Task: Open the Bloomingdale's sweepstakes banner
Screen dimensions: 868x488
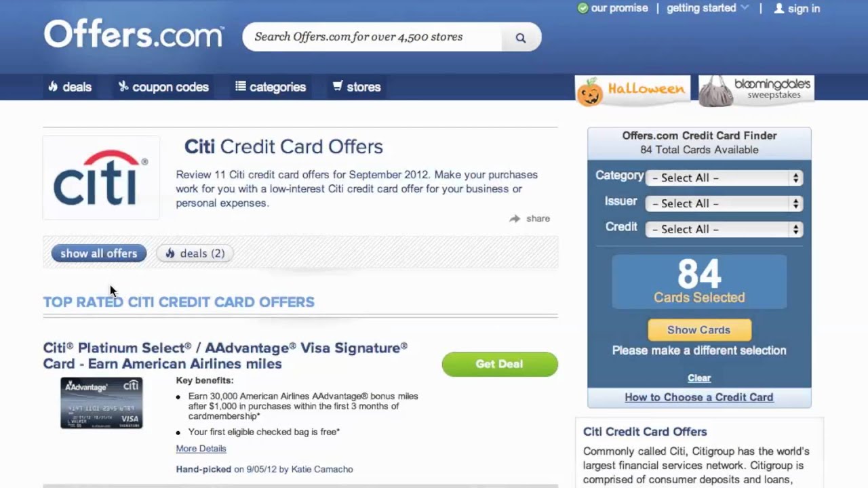Action: 756,90
